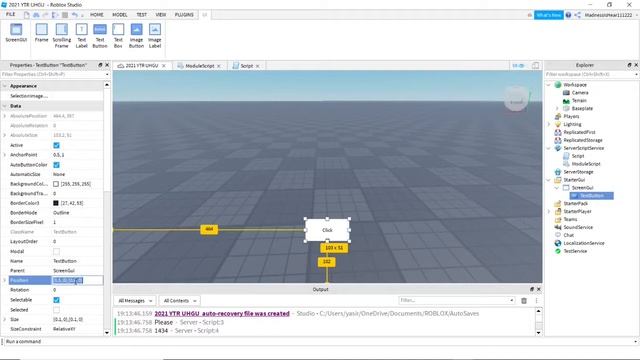Toggle the Active property checkbox
The height and width of the screenshot is (360, 640).
[56, 145]
